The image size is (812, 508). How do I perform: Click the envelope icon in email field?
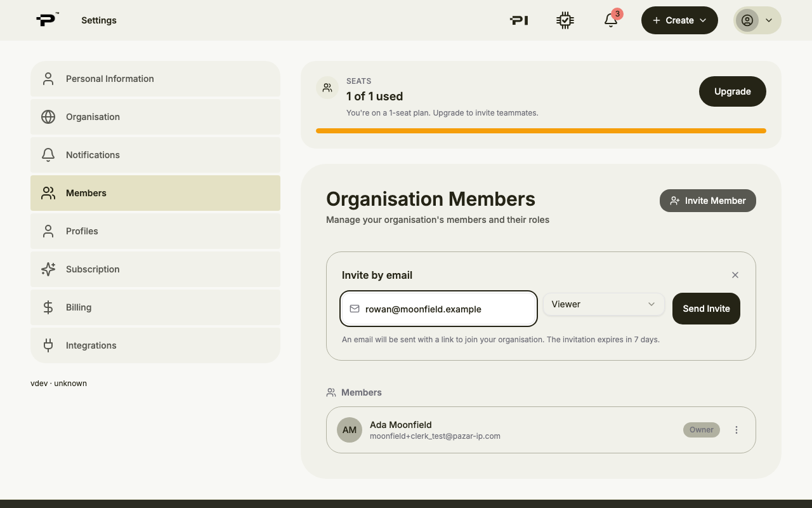coord(355,309)
